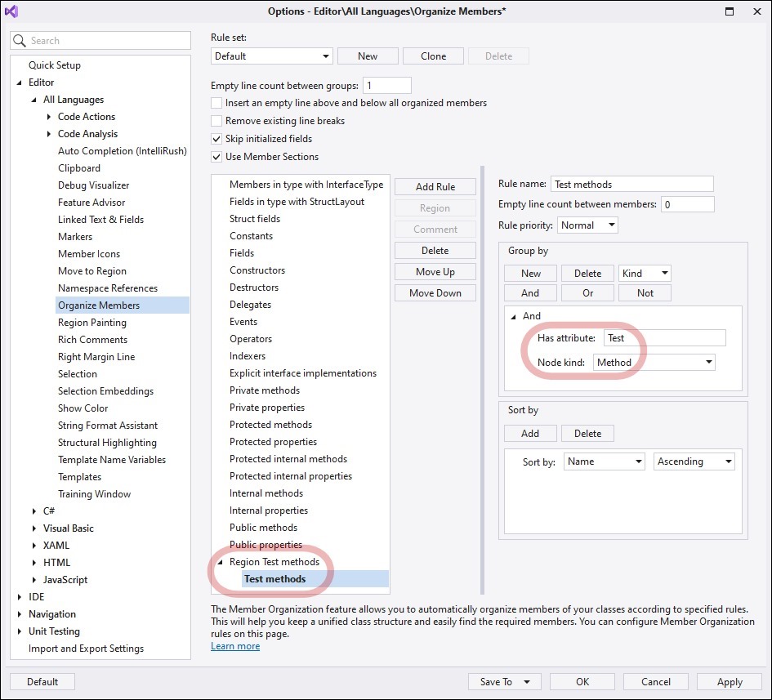This screenshot has width=772, height=700.
Task: Expand the Navigation node
Action: point(20,614)
